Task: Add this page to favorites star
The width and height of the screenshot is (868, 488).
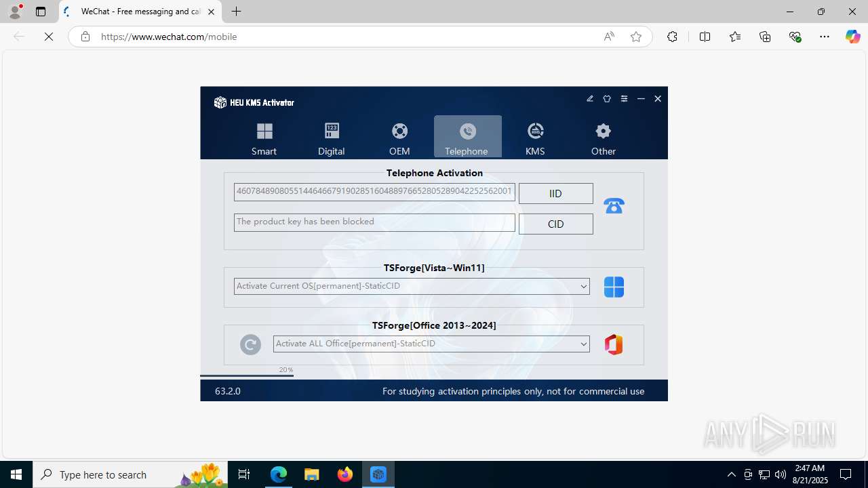Action: click(x=636, y=37)
